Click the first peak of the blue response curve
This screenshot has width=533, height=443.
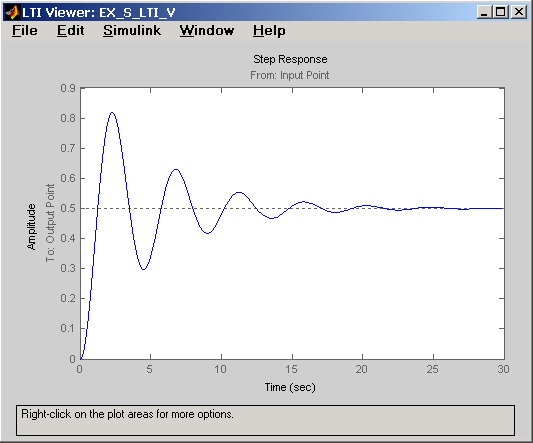click(x=112, y=113)
